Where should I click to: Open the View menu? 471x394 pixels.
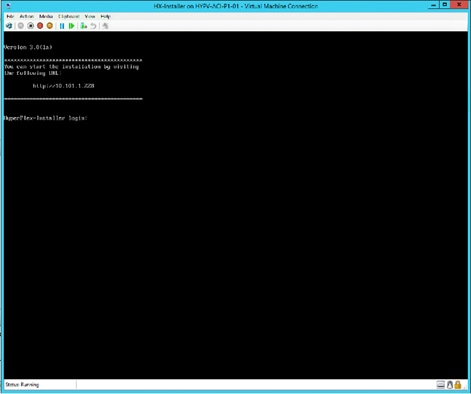90,16
